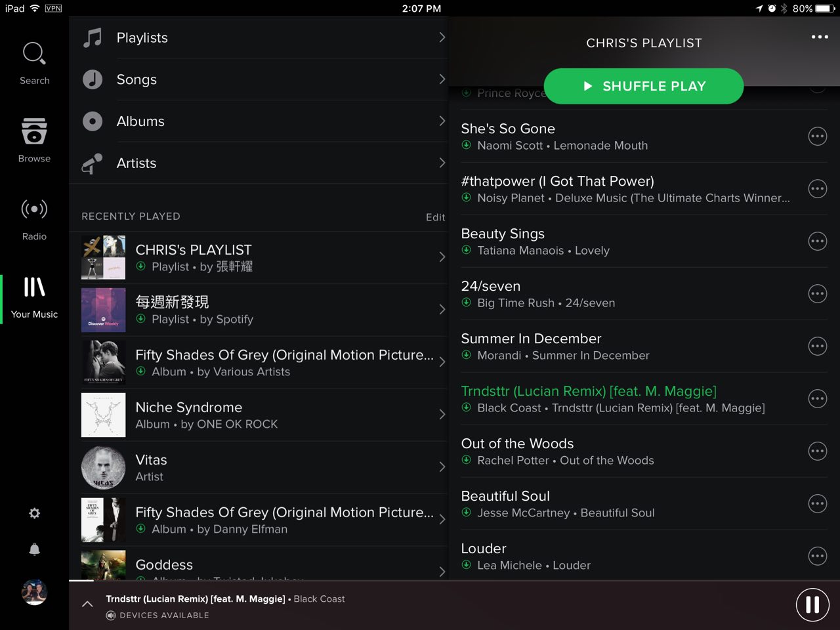Open more options for Louder track
This screenshot has width=840, height=630.
coord(817,556)
